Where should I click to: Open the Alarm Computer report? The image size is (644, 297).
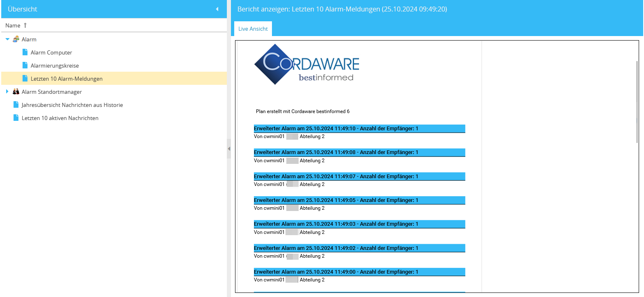point(51,52)
